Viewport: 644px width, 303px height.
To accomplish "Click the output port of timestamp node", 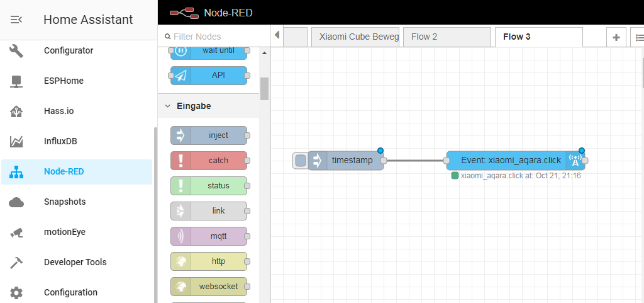I will tap(384, 161).
